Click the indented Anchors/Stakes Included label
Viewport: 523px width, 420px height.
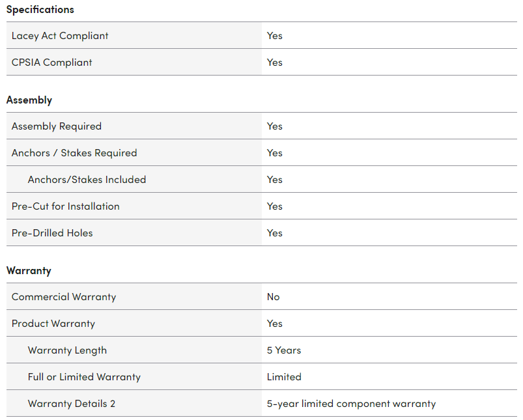[87, 180]
